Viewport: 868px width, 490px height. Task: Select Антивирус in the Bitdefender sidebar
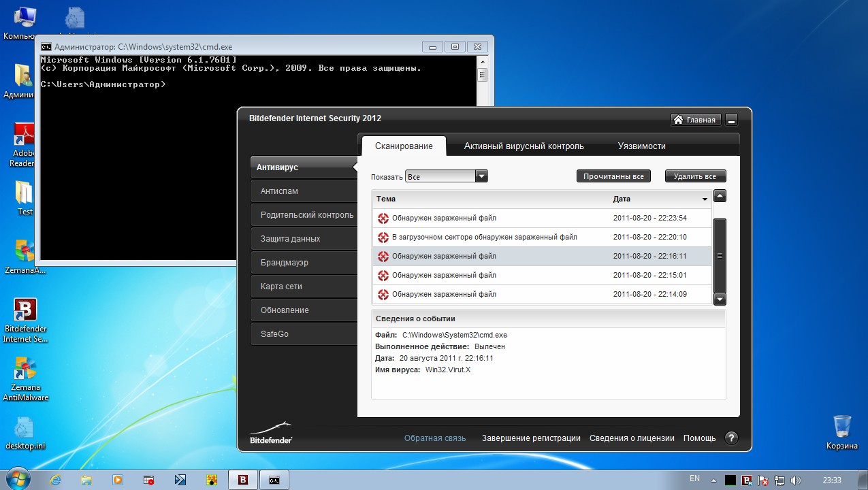coord(304,167)
